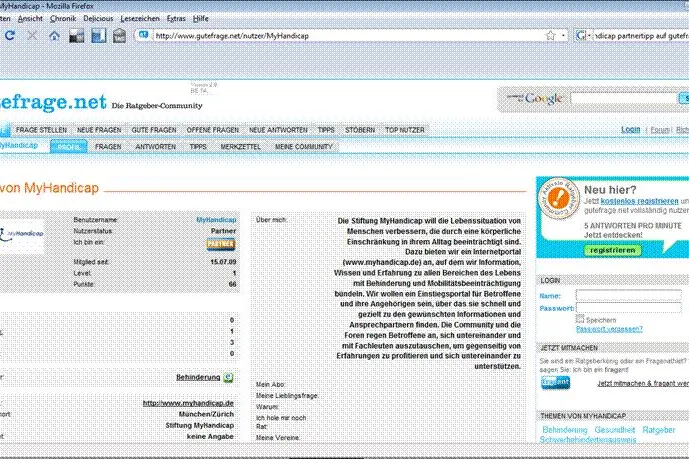Viewport: 689px width, 459px height.
Task: Go to OFFENE FRAGEN in navigation
Action: pos(213,130)
